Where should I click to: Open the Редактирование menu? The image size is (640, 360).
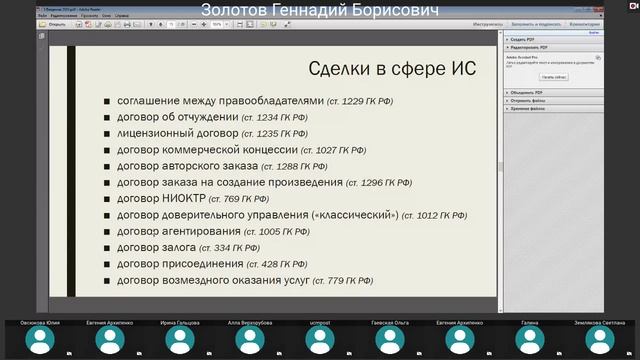click(64, 16)
